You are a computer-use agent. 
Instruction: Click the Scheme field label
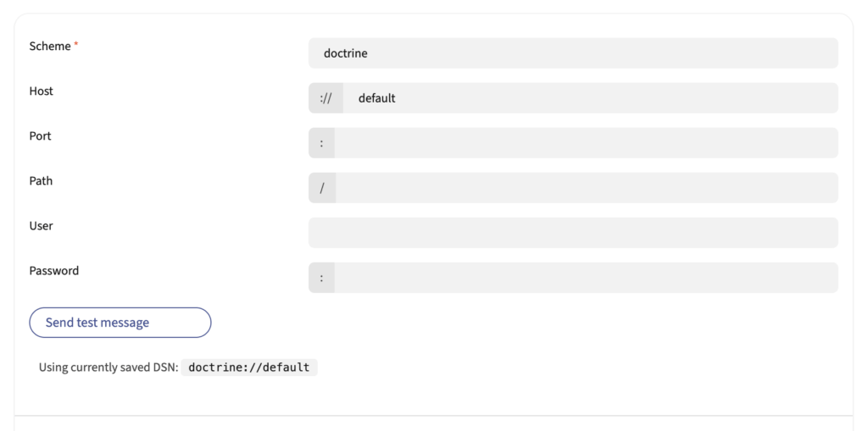pos(50,47)
